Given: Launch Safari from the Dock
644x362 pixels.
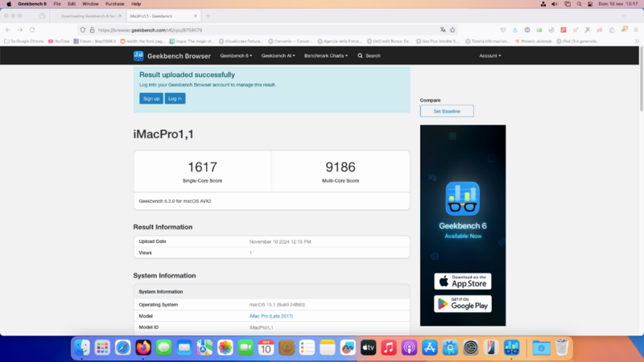Looking at the screenshot, I should pos(123,348).
